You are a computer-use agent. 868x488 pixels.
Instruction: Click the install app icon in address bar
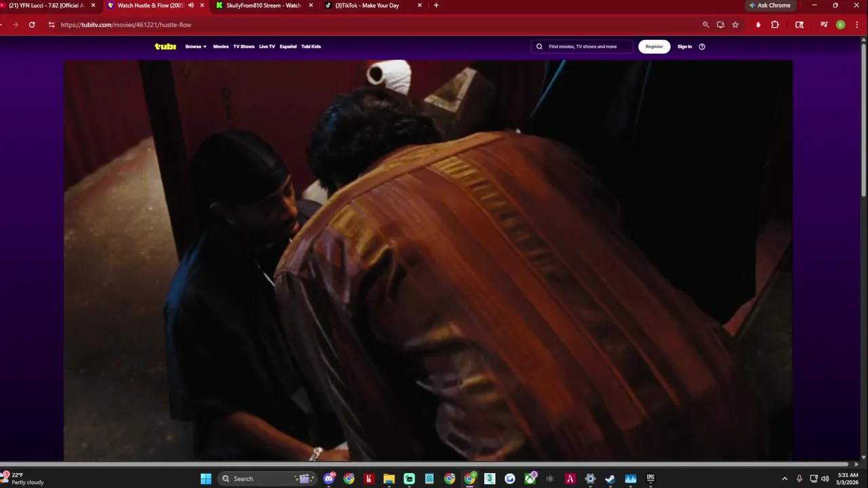point(721,24)
